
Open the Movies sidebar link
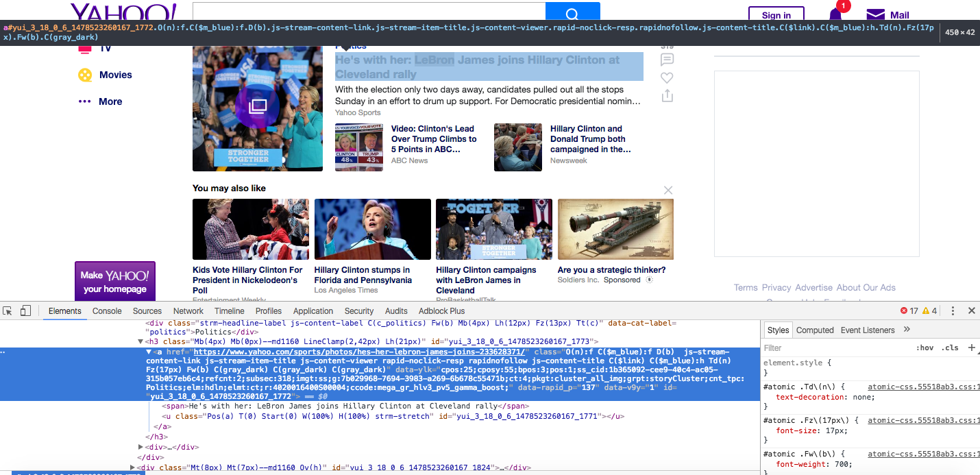116,75
